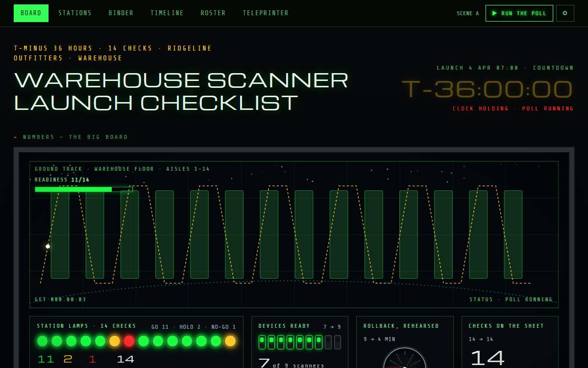
Task: Click the 'Checks on the Sheet' heading
Action: [x=506, y=326]
